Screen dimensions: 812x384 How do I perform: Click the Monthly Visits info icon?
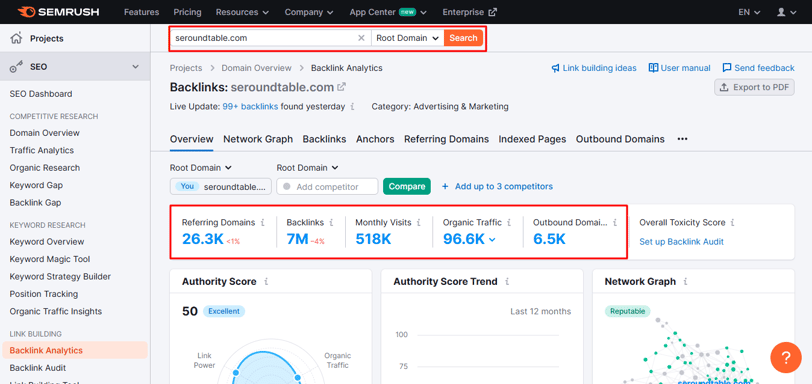pos(418,223)
